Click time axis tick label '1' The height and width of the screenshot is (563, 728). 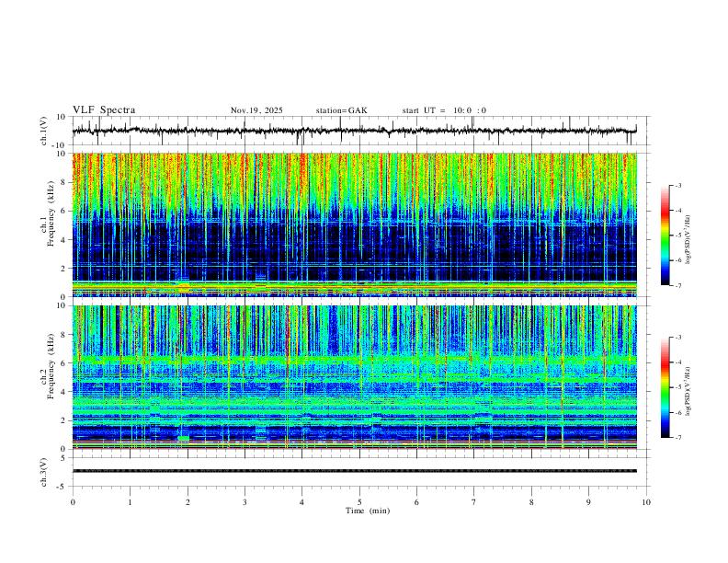(130, 502)
